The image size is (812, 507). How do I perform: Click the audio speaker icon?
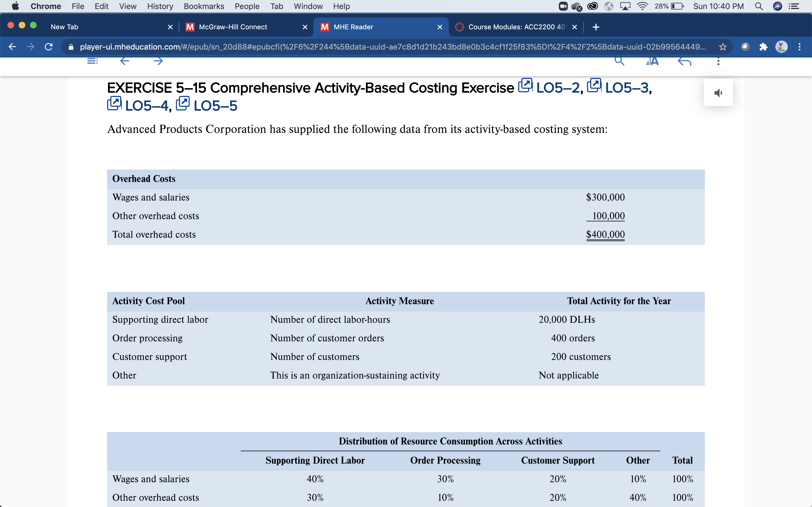[x=718, y=93]
